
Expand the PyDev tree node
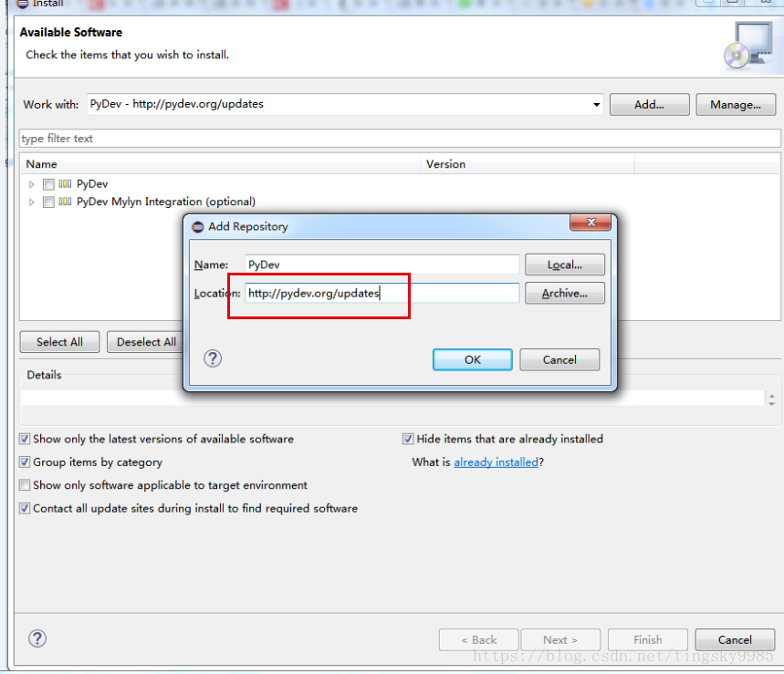(x=32, y=184)
